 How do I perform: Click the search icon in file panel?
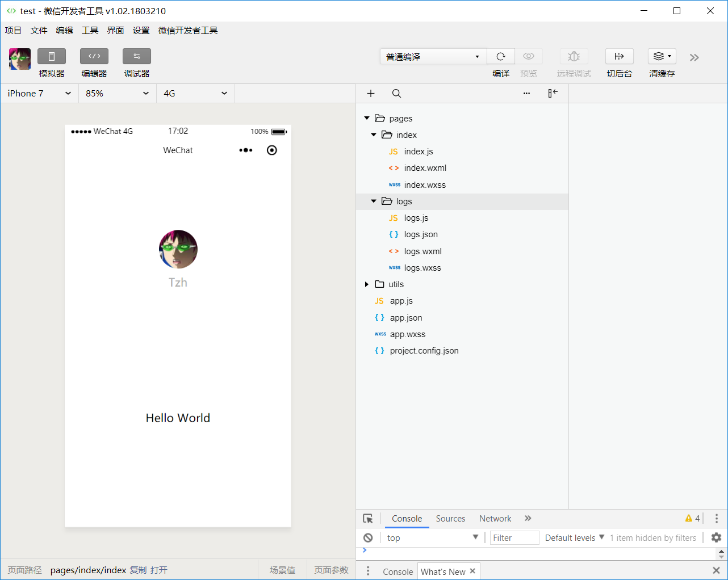tap(396, 94)
